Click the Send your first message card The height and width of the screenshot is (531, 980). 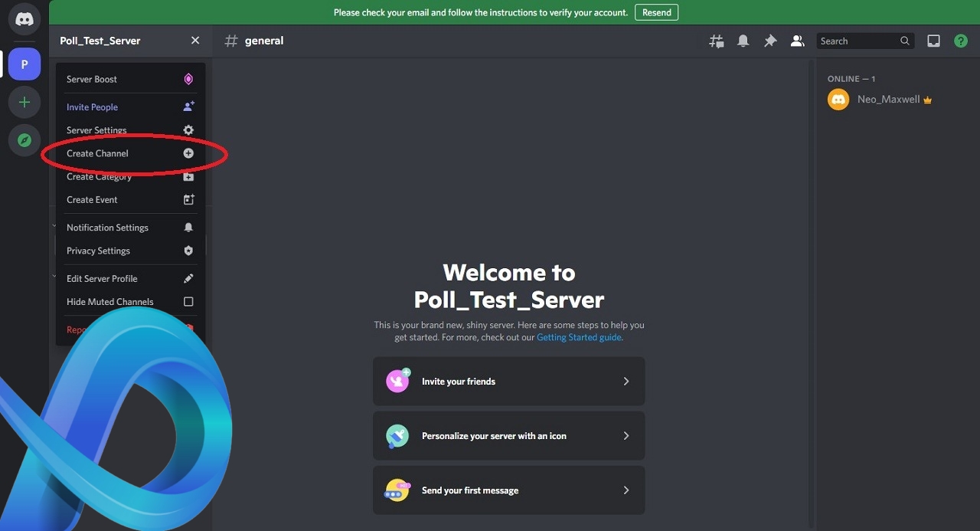pos(508,490)
